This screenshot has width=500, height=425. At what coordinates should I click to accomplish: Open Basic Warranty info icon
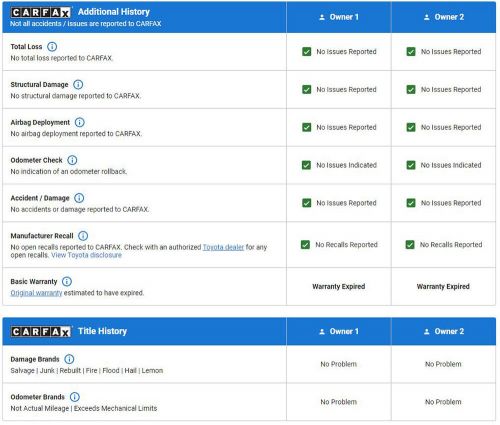tap(67, 281)
